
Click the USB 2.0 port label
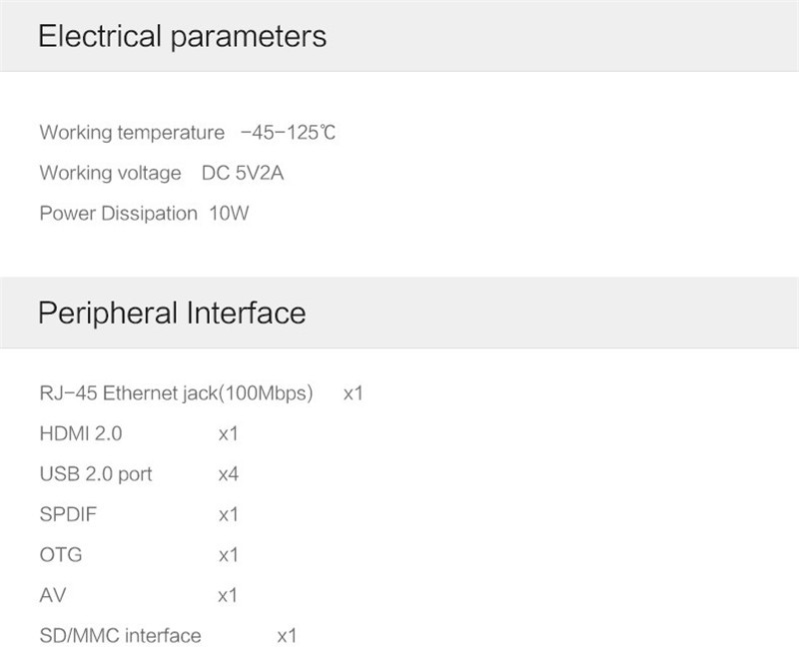[x=96, y=473]
